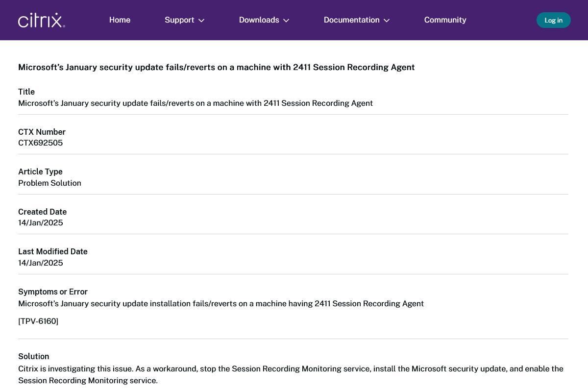Click the Citrix logo

42,20
